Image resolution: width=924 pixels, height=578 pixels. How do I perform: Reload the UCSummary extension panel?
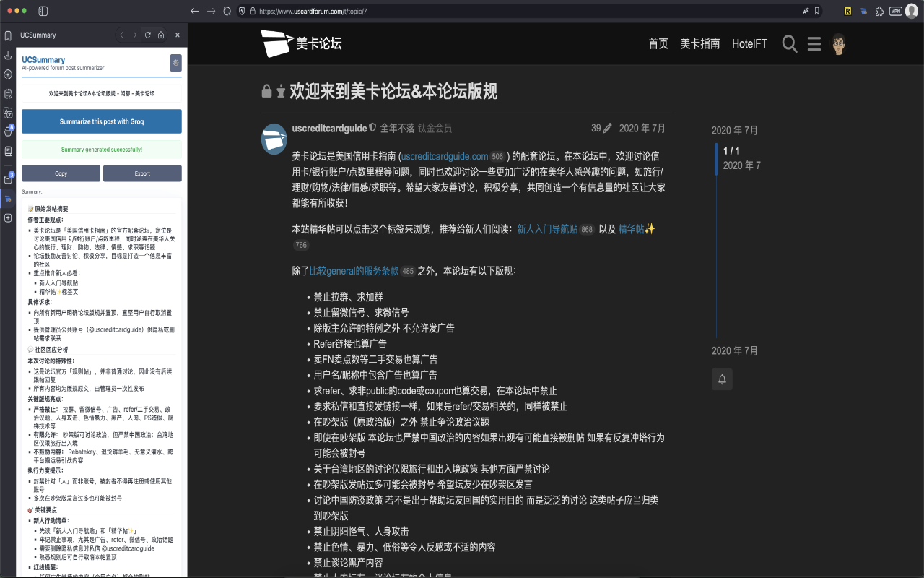tap(147, 35)
